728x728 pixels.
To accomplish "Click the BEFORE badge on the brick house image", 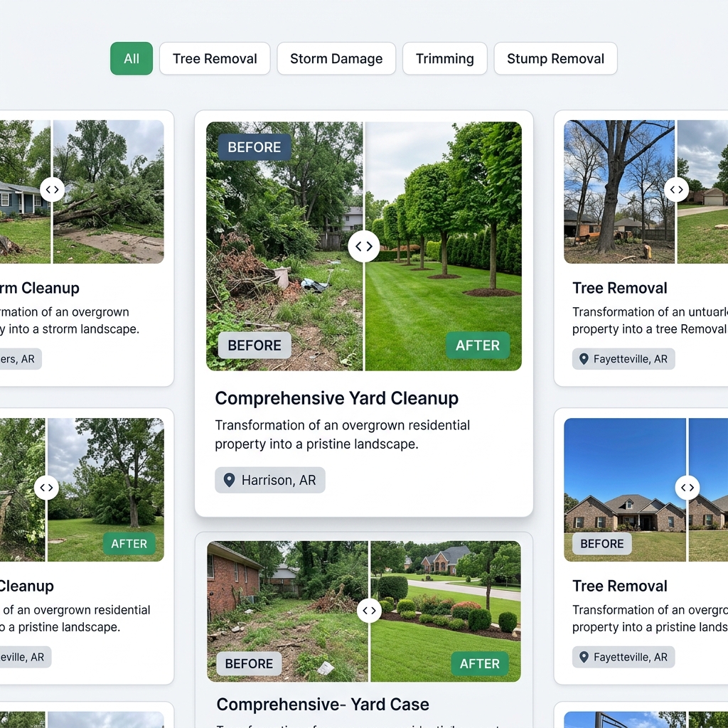I will coord(601,544).
